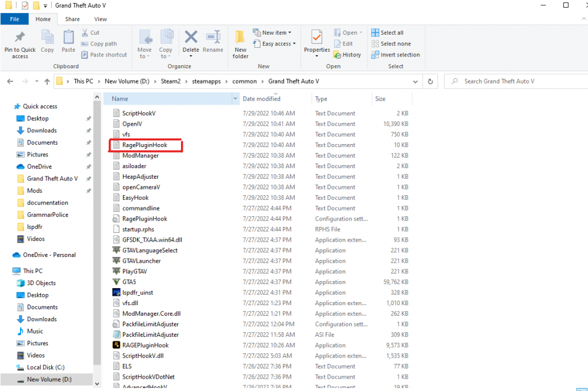Switch to the Share ribbon tab
Screen dimensions: 588x391
tap(72, 19)
